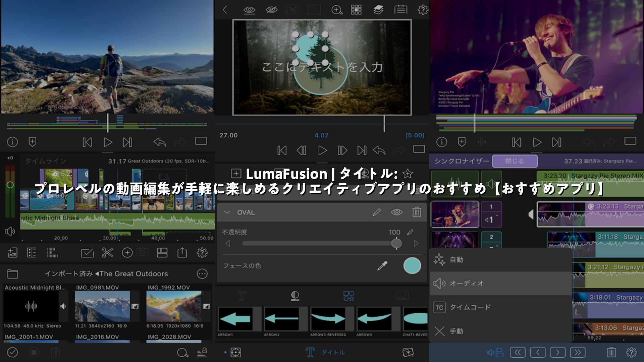
Task: Search the library with magnifier icon
Action: pyautogui.click(x=182, y=352)
